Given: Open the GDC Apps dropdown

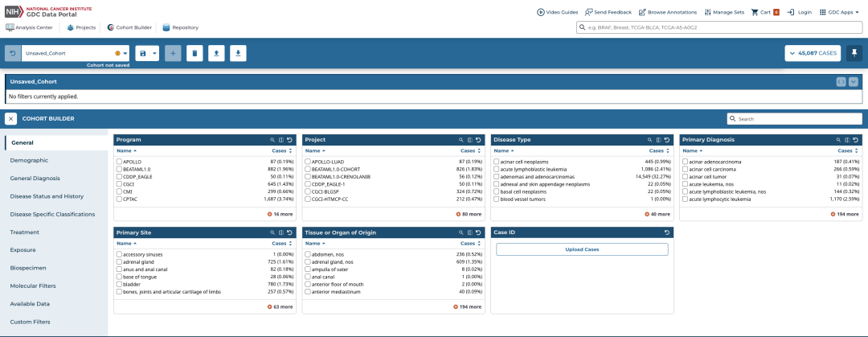Looking at the screenshot, I should click(x=839, y=12).
